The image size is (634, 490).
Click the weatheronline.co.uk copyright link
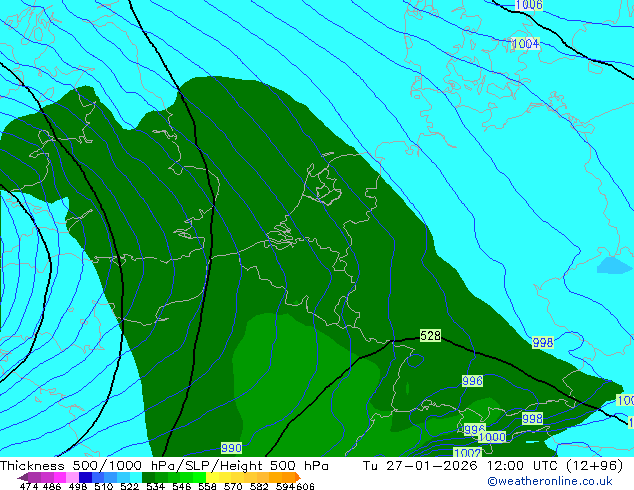pyautogui.click(x=550, y=481)
